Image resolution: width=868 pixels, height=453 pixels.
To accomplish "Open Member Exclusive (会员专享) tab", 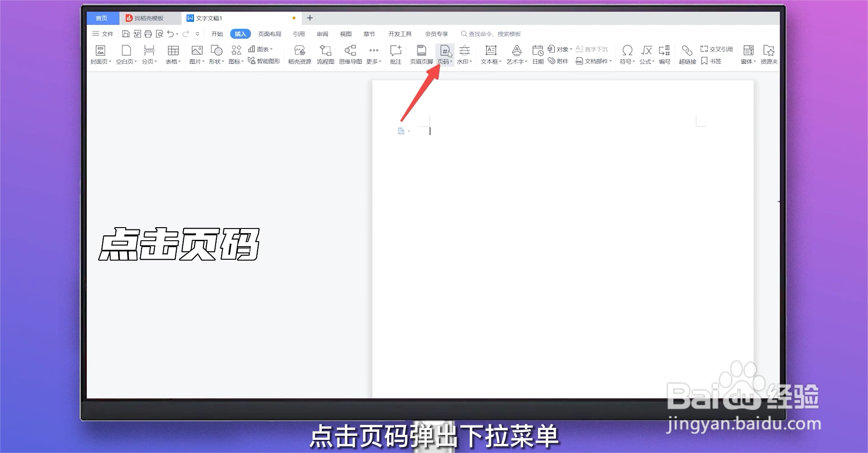I will pyautogui.click(x=436, y=34).
